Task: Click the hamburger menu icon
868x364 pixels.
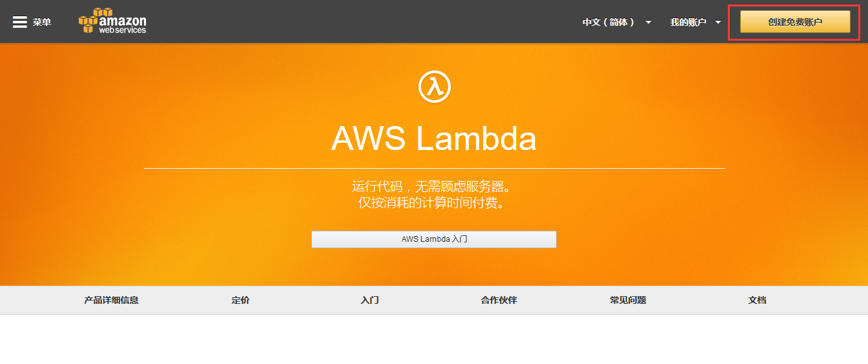Action: [x=20, y=22]
